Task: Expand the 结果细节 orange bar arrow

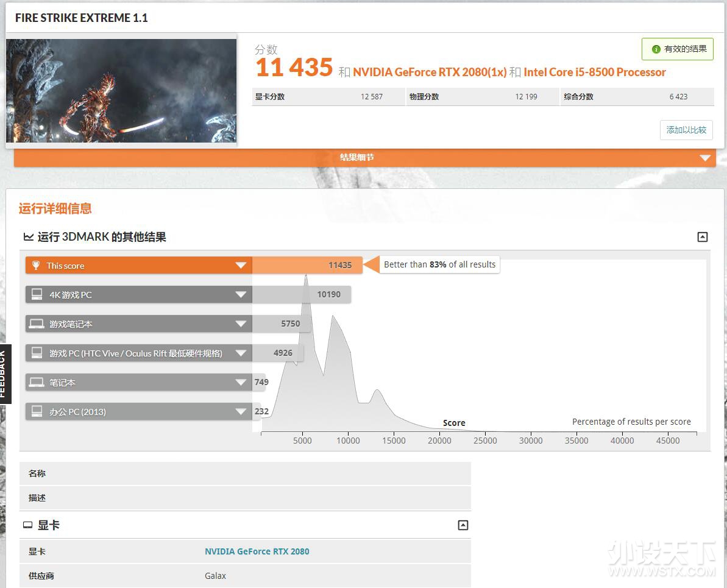Action: [x=705, y=158]
